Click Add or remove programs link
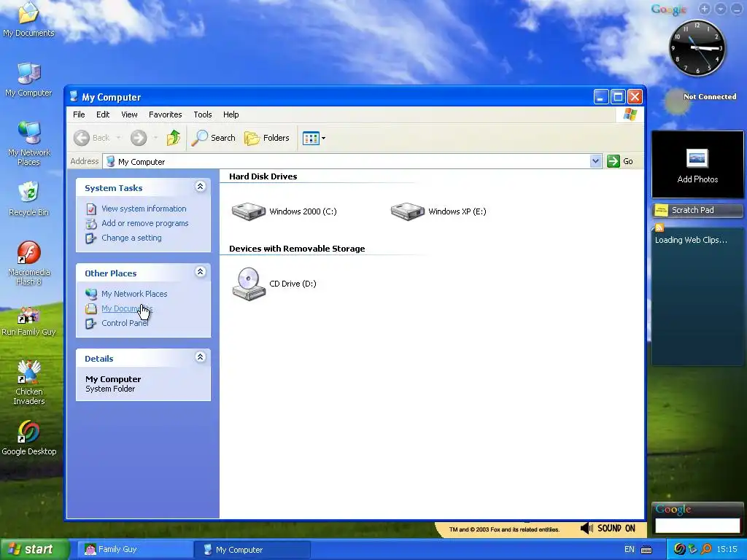747x560 pixels. [145, 223]
